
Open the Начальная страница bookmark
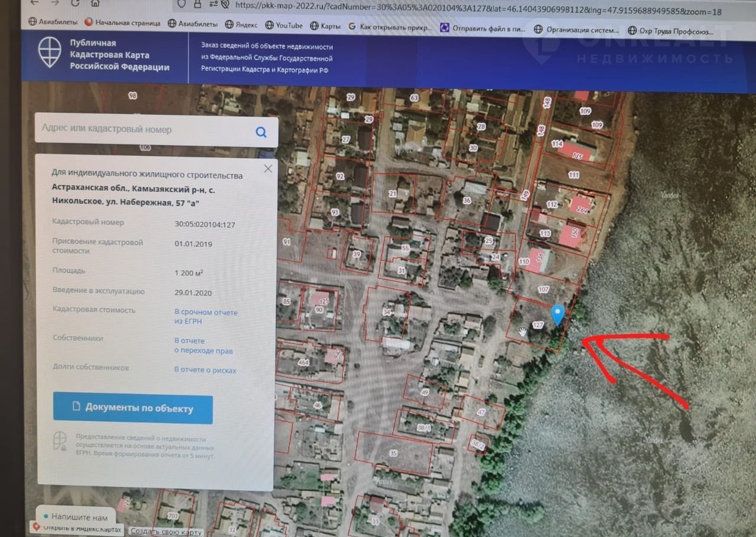click(122, 23)
